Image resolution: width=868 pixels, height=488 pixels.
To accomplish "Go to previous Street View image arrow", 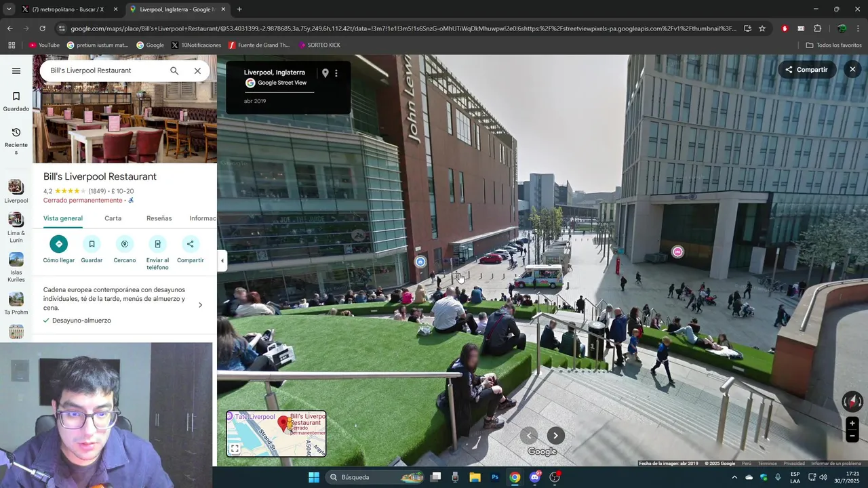I will click(529, 436).
